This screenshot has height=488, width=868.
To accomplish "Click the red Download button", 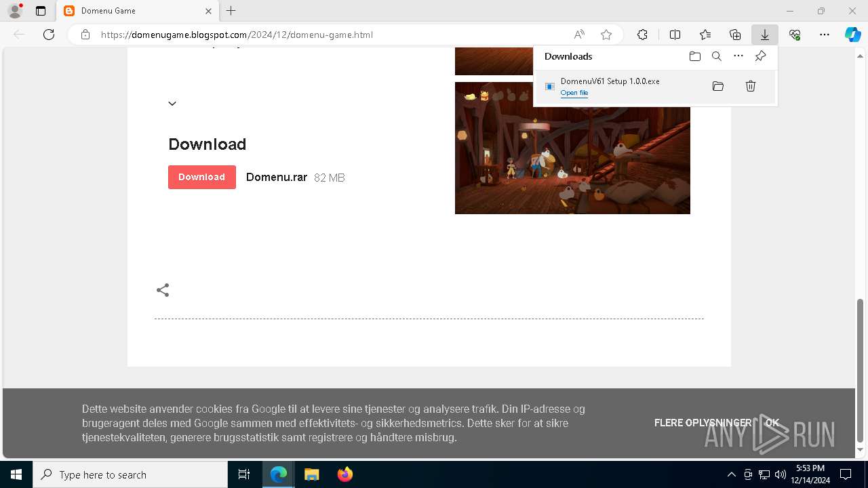I will [202, 177].
